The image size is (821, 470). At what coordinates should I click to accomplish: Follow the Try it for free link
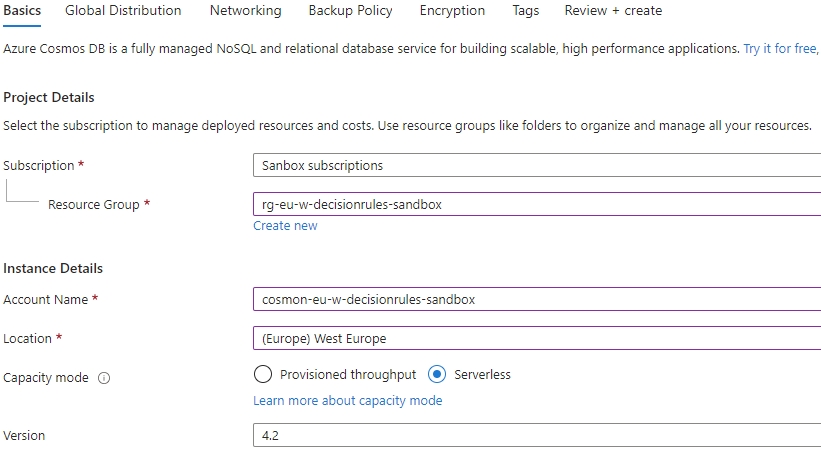(780, 48)
